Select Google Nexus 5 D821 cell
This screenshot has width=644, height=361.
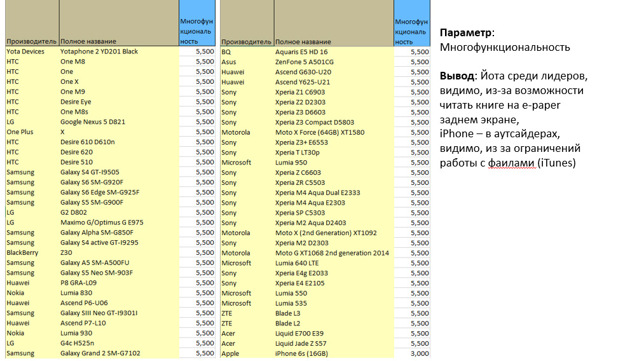point(119,122)
